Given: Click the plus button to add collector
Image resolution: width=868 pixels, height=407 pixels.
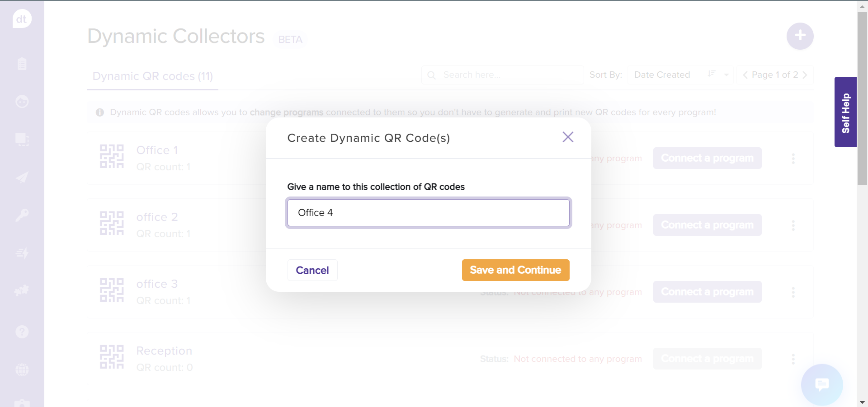Looking at the screenshot, I should (x=800, y=36).
